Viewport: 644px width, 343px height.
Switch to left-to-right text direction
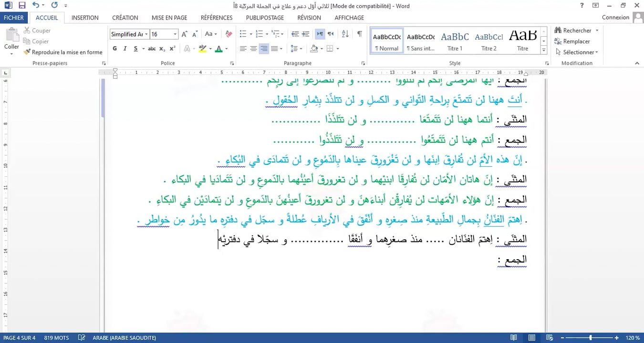(320, 34)
